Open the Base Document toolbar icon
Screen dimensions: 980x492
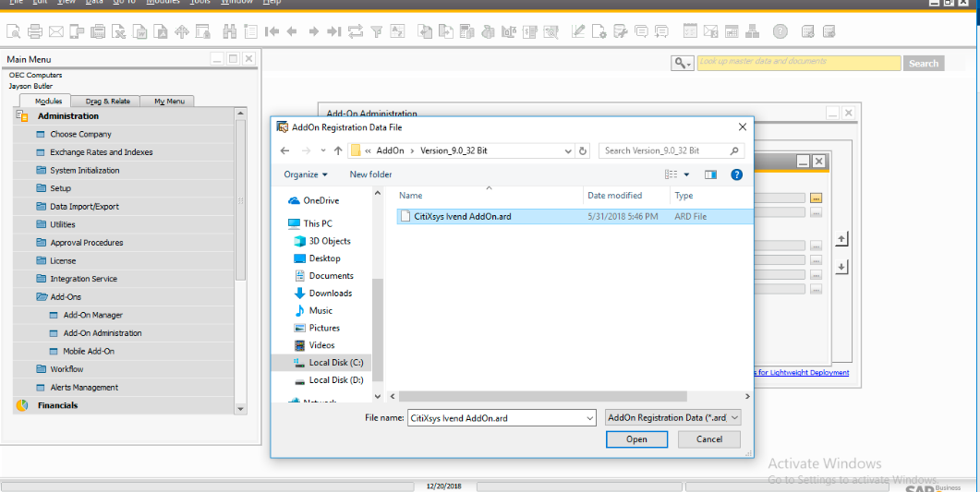425,31
